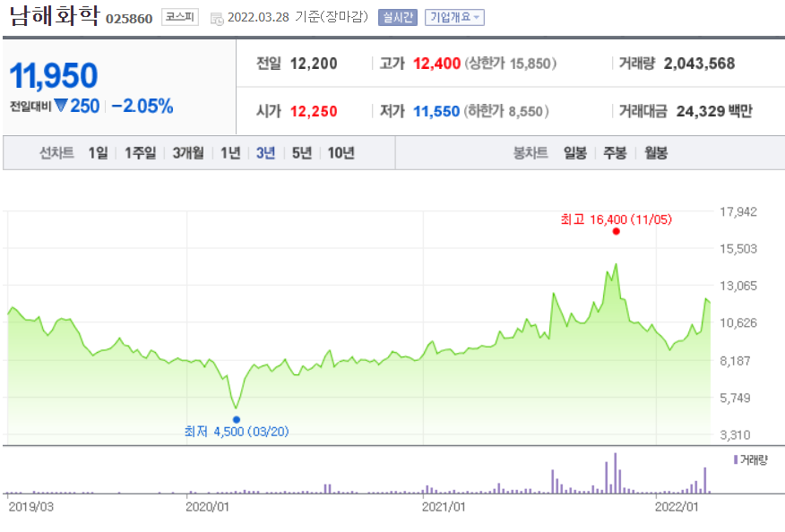Screen dimensions: 785x532
Task: Click the low price 11,550
Action: tap(436, 111)
